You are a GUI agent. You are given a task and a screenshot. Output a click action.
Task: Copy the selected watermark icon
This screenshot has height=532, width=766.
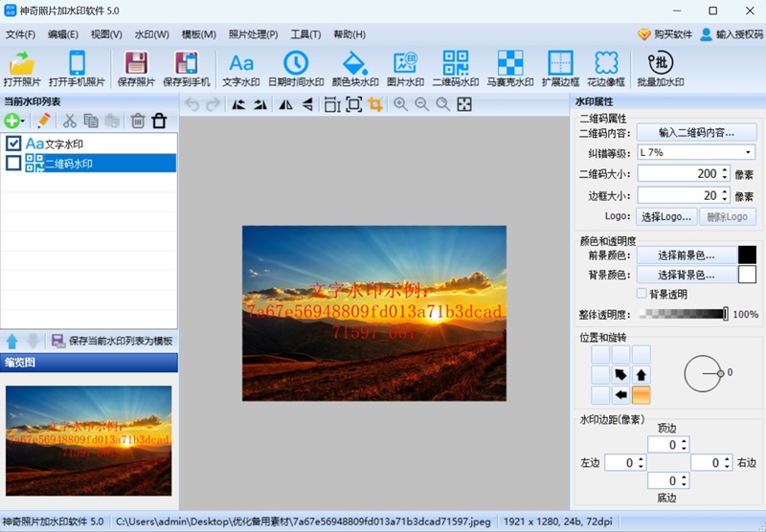tap(91, 121)
